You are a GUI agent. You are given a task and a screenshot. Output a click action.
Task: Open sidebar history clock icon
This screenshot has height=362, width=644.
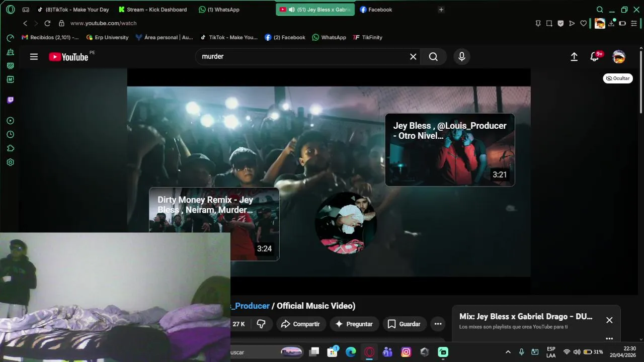(x=10, y=135)
